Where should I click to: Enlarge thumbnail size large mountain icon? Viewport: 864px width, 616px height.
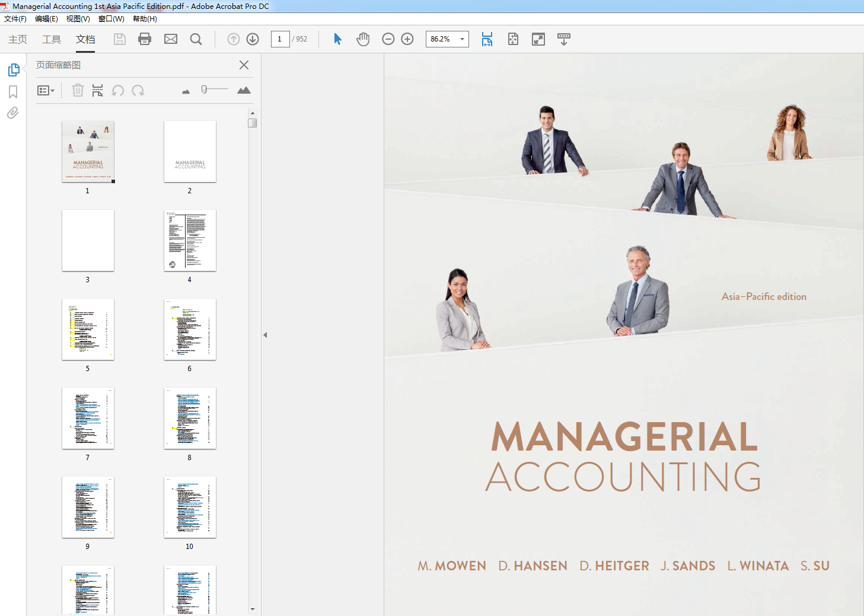[x=244, y=90]
